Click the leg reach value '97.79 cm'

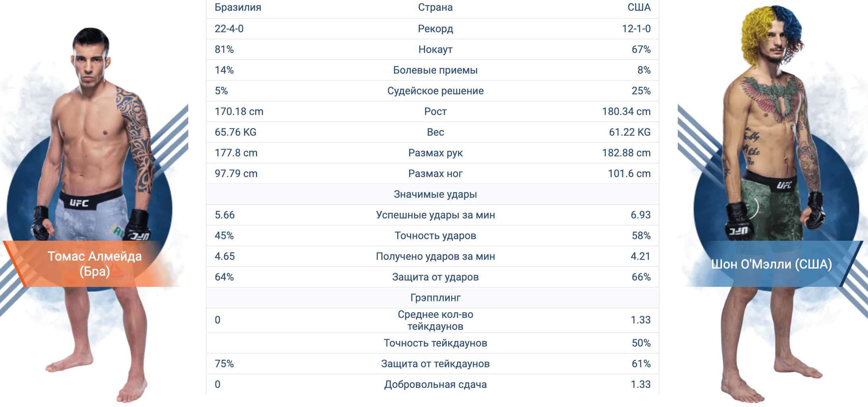point(236,173)
